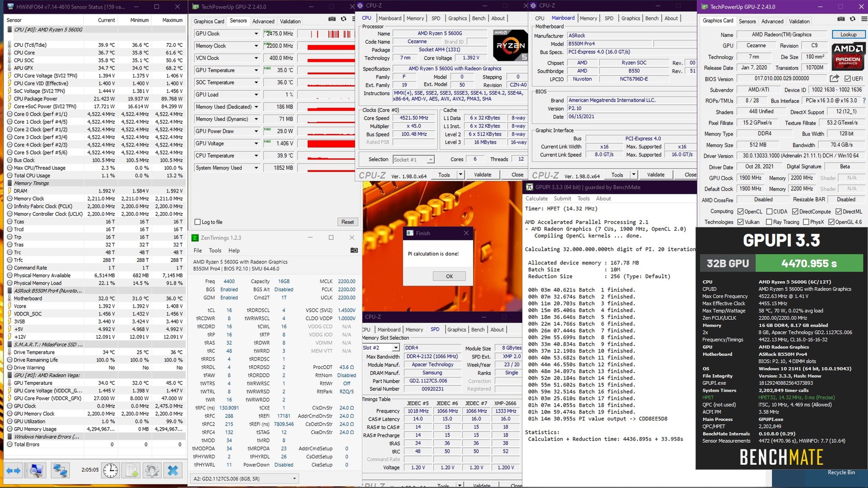Click Ryzen 5 logo in CPU-Z
This screenshot has width=868, height=488.
tap(510, 46)
